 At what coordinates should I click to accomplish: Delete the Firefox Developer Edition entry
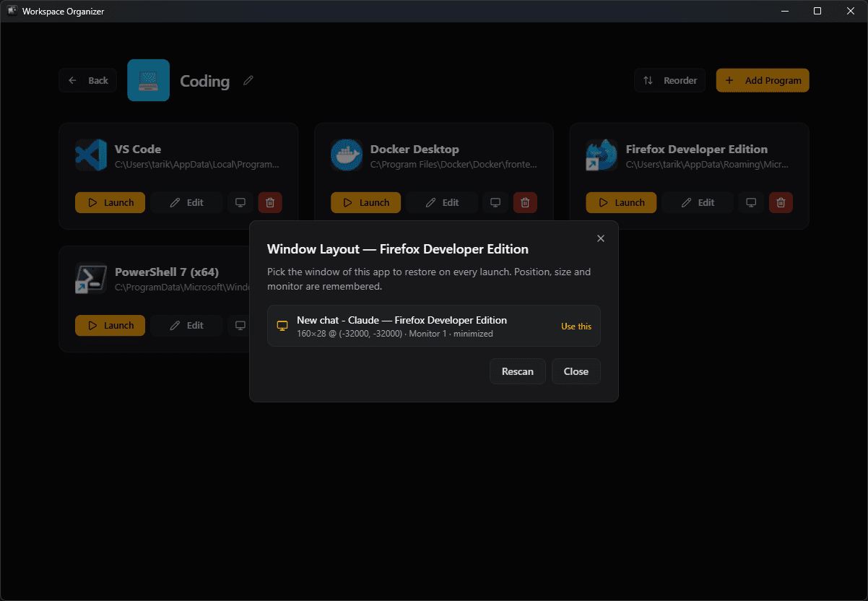click(781, 202)
